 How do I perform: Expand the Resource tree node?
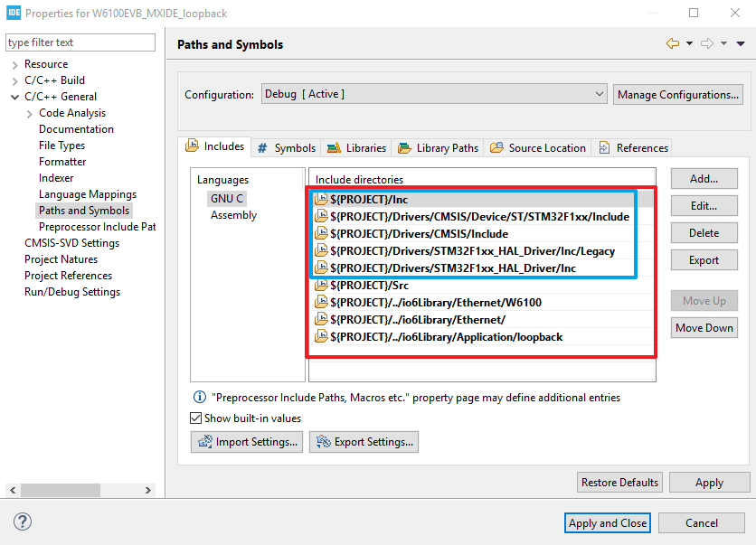15,64
